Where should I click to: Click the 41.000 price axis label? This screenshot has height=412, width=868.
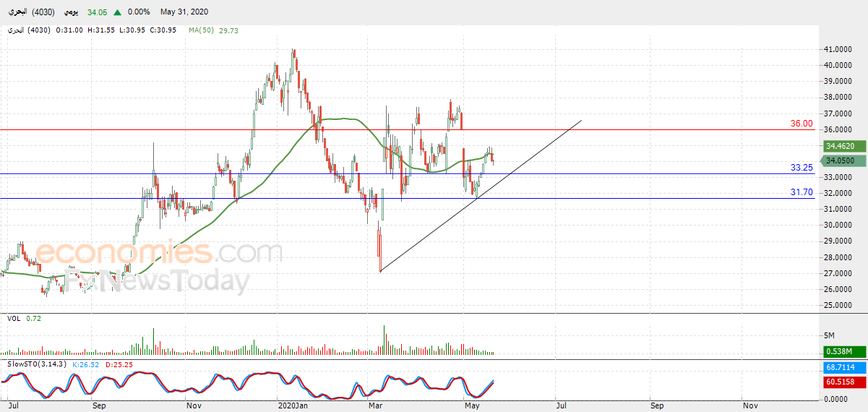click(x=836, y=50)
